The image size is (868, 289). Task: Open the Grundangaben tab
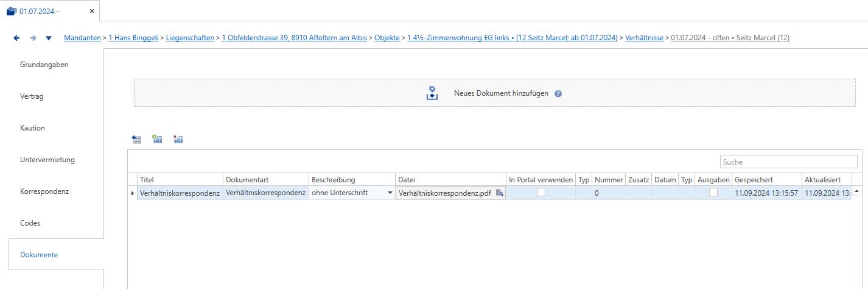coord(44,65)
